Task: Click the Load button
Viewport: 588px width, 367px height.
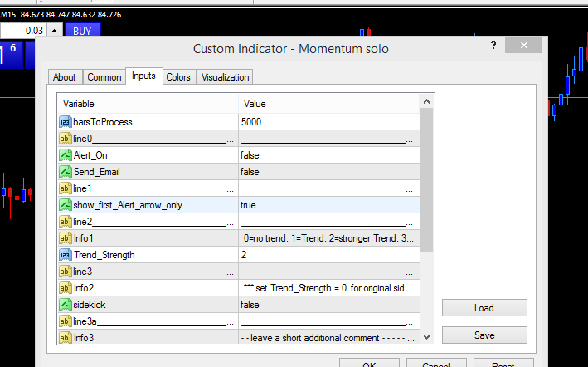Action: pyautogui.click(x=484, y=308)
